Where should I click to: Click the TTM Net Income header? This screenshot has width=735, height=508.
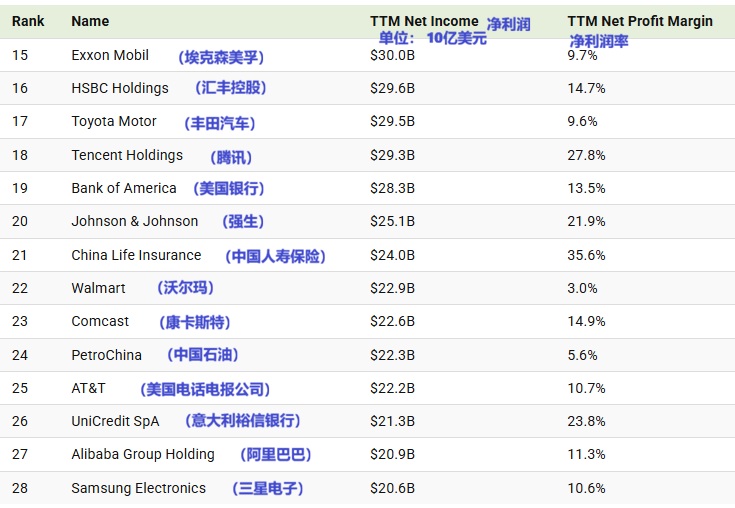(424, 21)
